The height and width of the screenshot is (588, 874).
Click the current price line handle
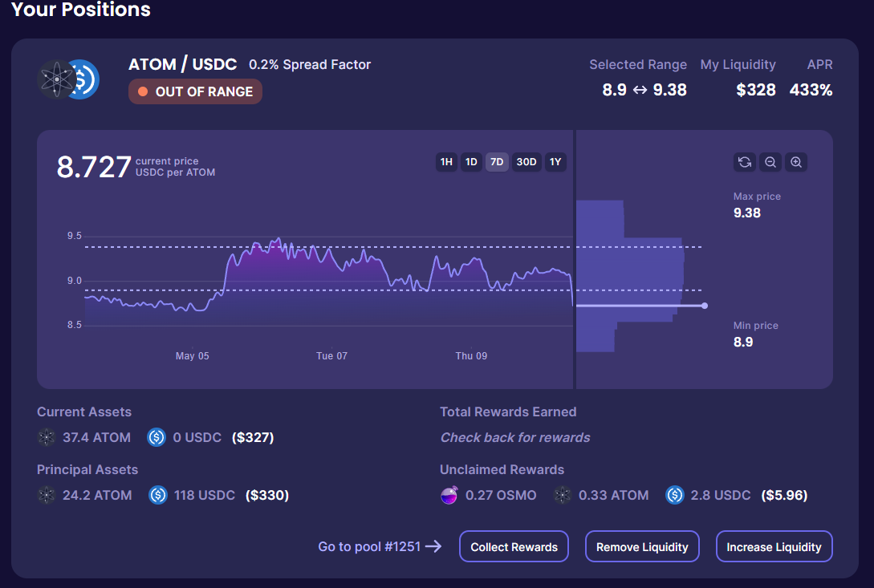[x=705, y=306]
